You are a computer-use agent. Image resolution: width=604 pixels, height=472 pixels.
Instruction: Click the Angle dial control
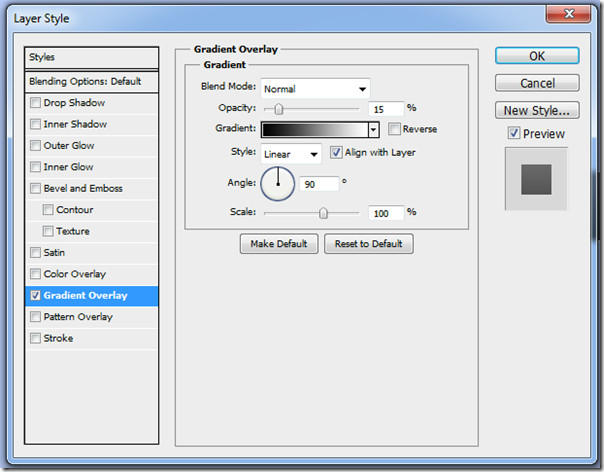(x=278, y=184)
